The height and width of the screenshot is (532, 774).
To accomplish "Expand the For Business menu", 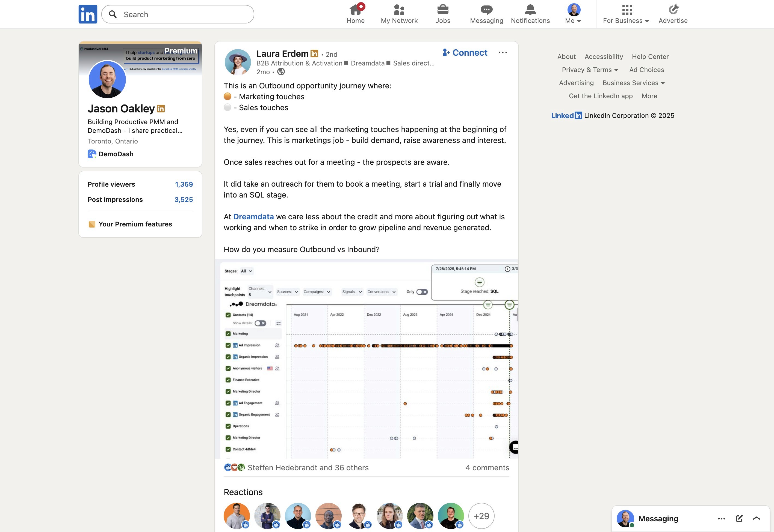I will [x=626, y=14].
